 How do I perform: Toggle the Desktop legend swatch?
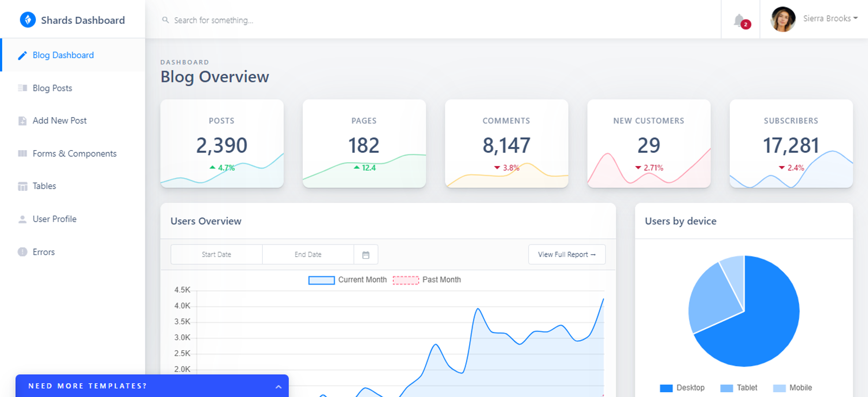point(666,388)
